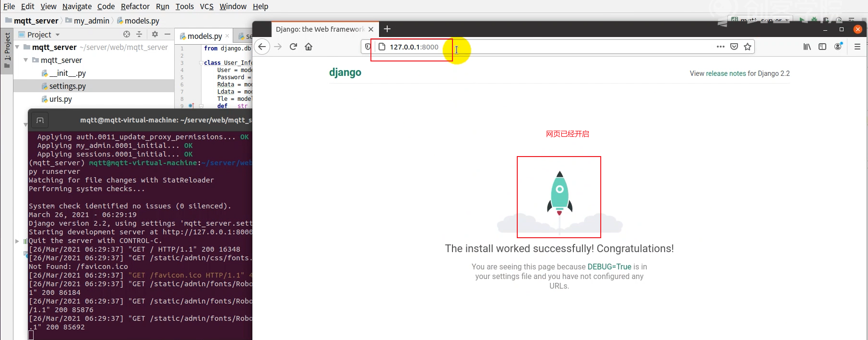Open the Help menu
Image resolution: width=868 pixels, height=340 pixels.
[x=261, y=6]
